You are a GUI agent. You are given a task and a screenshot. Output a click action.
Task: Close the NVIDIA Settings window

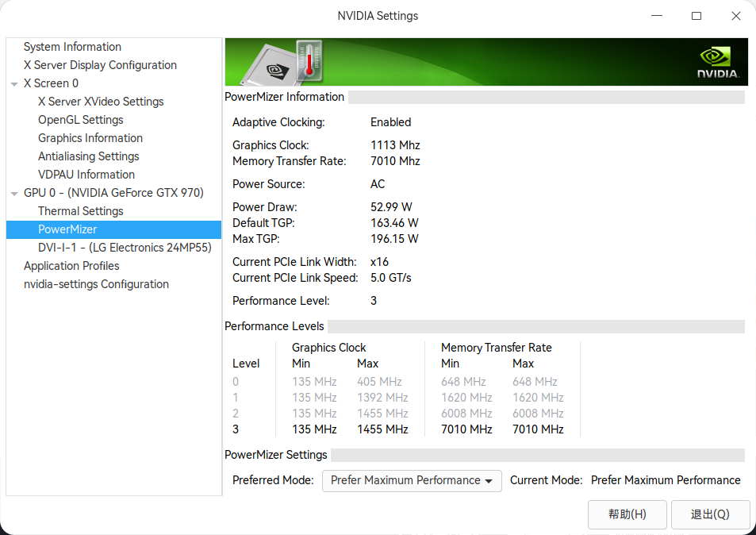(x=735, y=16)
